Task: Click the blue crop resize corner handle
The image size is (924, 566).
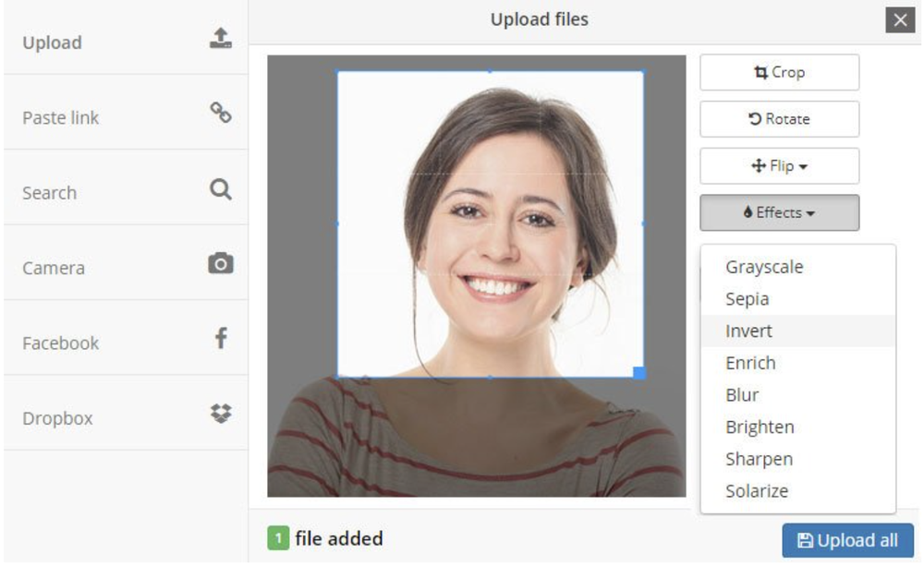Action: tap(639, 373)
